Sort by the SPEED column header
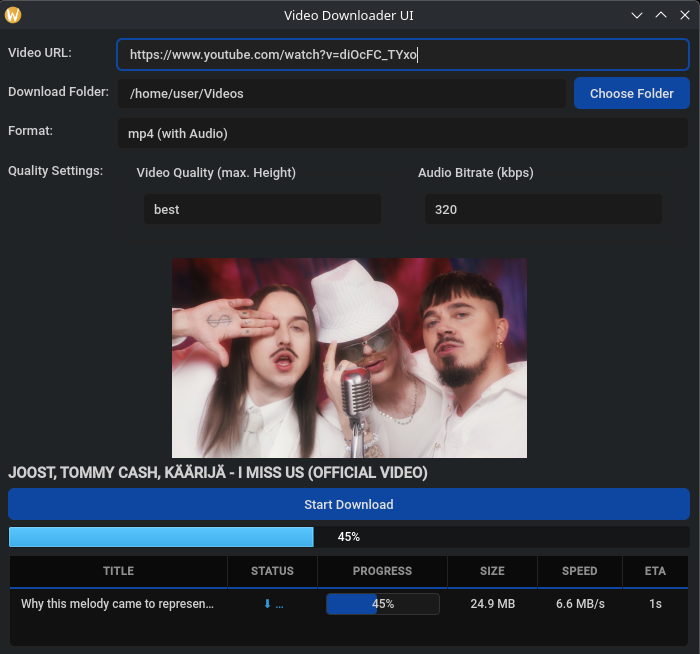Screen dimensions: 700x654 (x=579, y=571)
